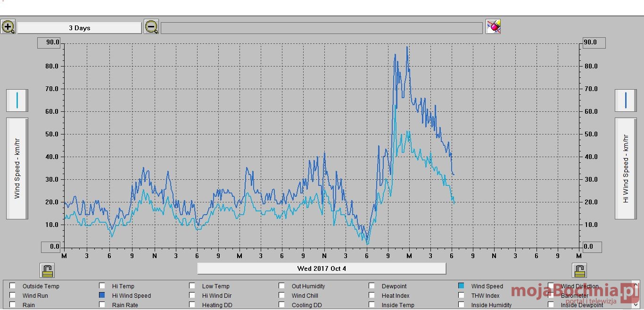The width and height of the screenshot is (644, 310).
Task: Enable the Hi Wind Dir checkbox
Action: 192,295
